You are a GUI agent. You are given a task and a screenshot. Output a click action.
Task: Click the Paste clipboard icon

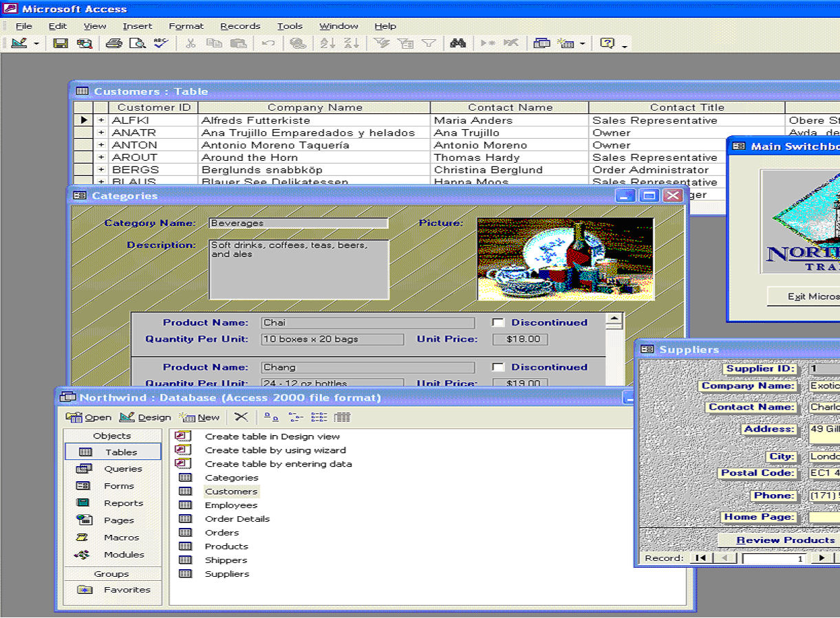(238, 43)
